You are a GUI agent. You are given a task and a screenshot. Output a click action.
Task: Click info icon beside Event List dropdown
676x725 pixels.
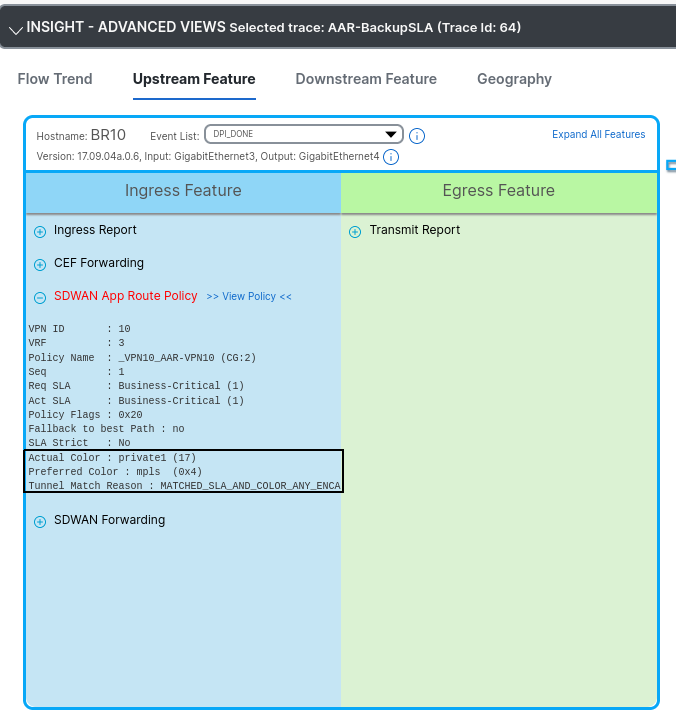coord(418,136)
